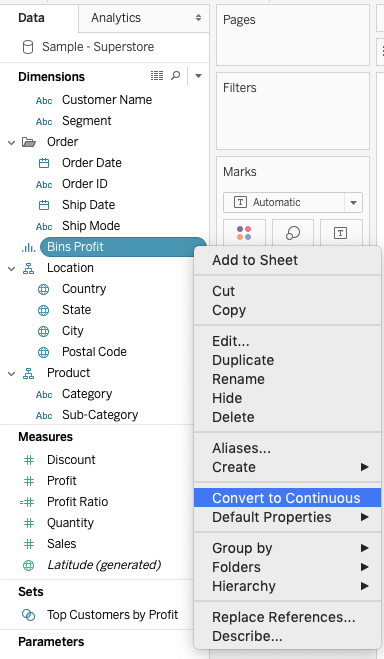
Task: Open the Text marks card button
Action: click(x=341, y=232)
